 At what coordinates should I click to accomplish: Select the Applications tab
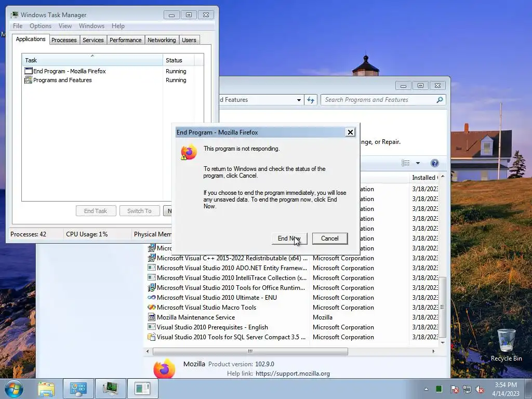[x=31, y=39]
